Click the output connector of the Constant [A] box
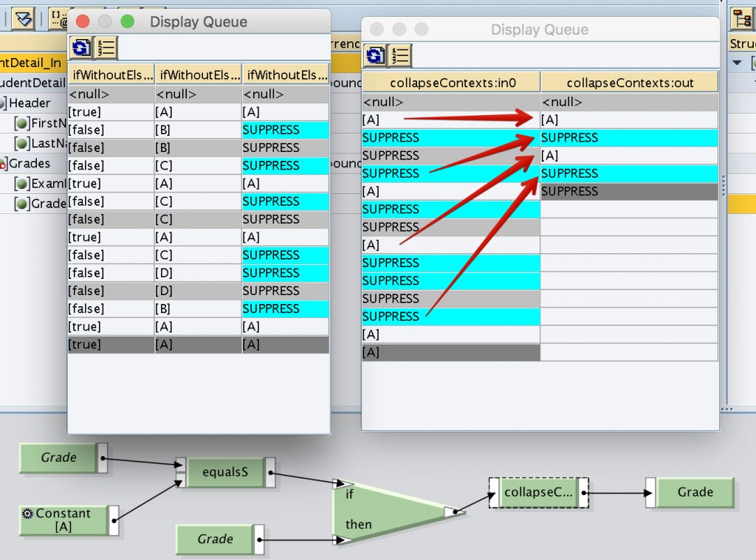This screenshot has width=756, height=560. (114, 520)
